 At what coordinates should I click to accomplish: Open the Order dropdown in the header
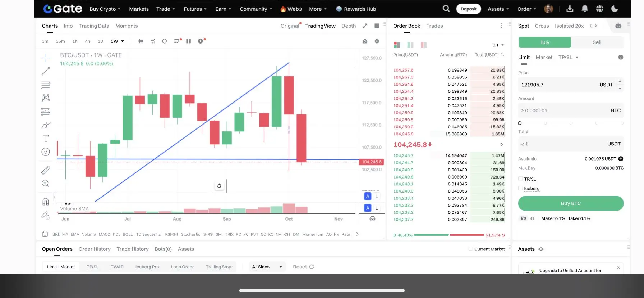[527, 9]
